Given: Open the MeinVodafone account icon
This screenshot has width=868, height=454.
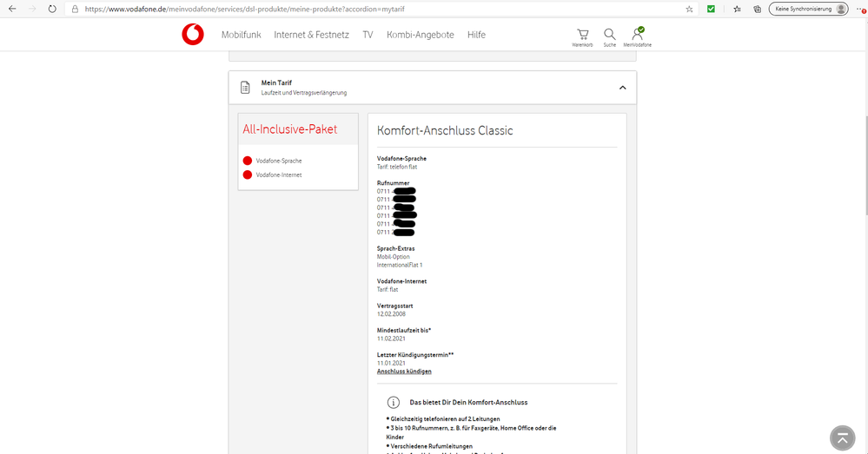Looking at the screenshot, I should point(637,36).
